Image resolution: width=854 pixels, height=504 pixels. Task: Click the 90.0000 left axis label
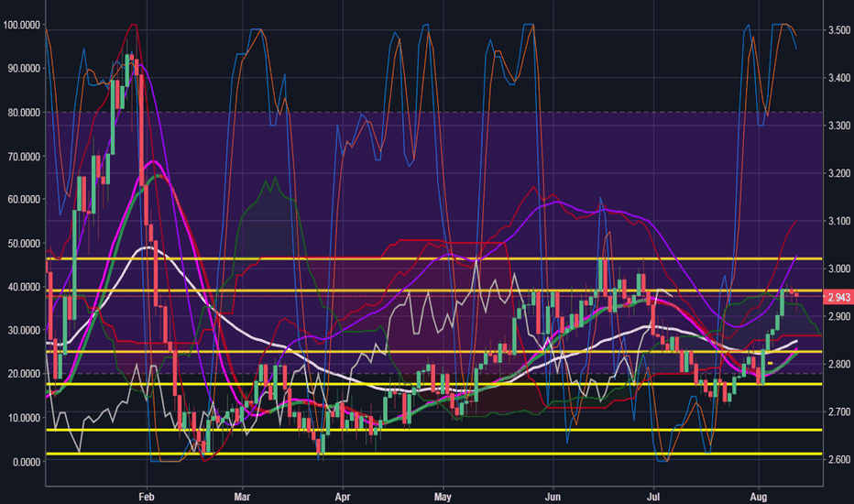click(23, 68)
